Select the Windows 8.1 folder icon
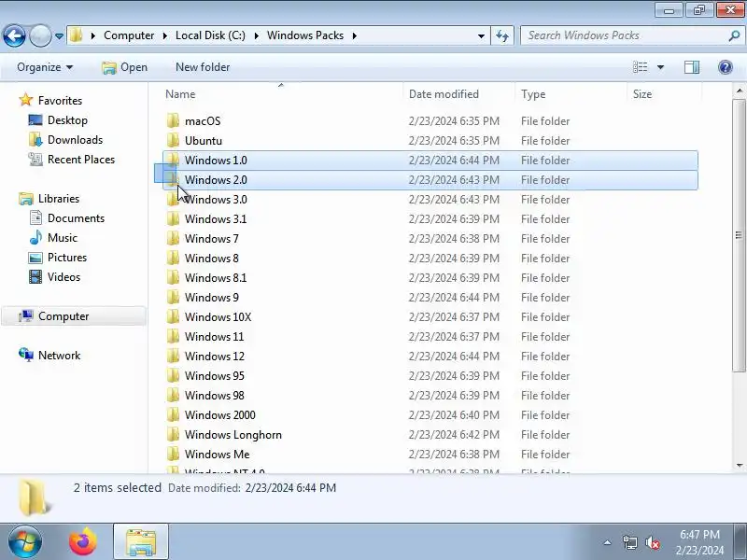 click(x=173, y=277)
